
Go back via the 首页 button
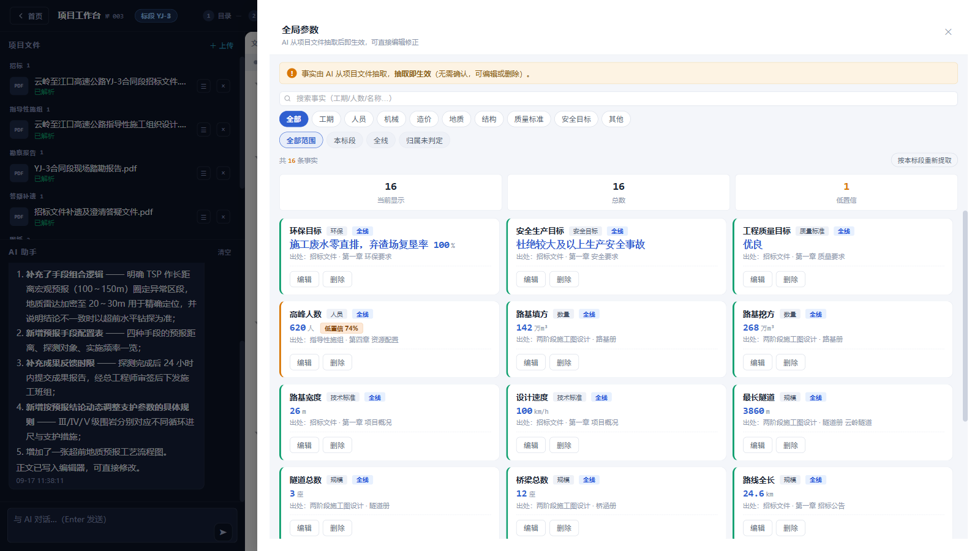(31, 16)
